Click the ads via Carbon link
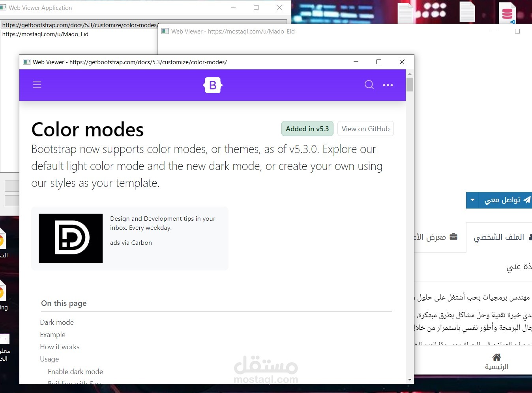Viewport: 532px width, 393px height. tap(131, 243)
